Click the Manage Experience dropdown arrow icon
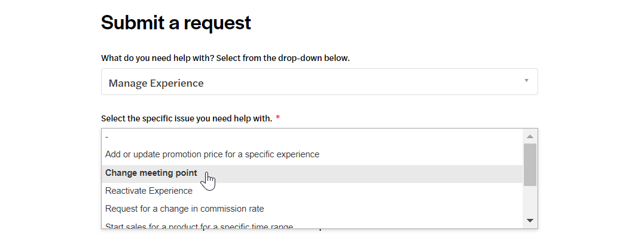The height and width of the screenshot is (241, 644). click(x=526, y=81)
